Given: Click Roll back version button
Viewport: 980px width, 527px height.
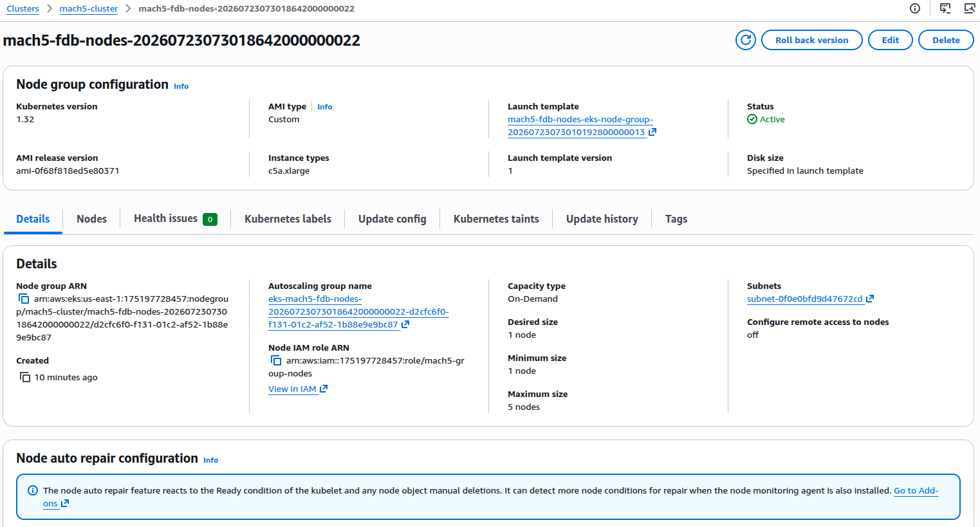Looking at the screenshot, I should [x=812, y=40].
